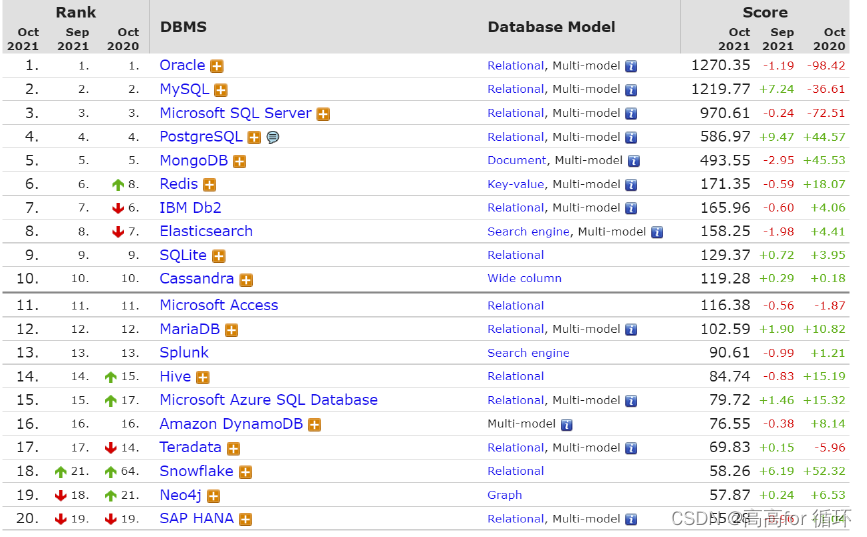Open the PostgreSQL link
This screenshot has width=867, height=537.
click(x=201, y=137)
